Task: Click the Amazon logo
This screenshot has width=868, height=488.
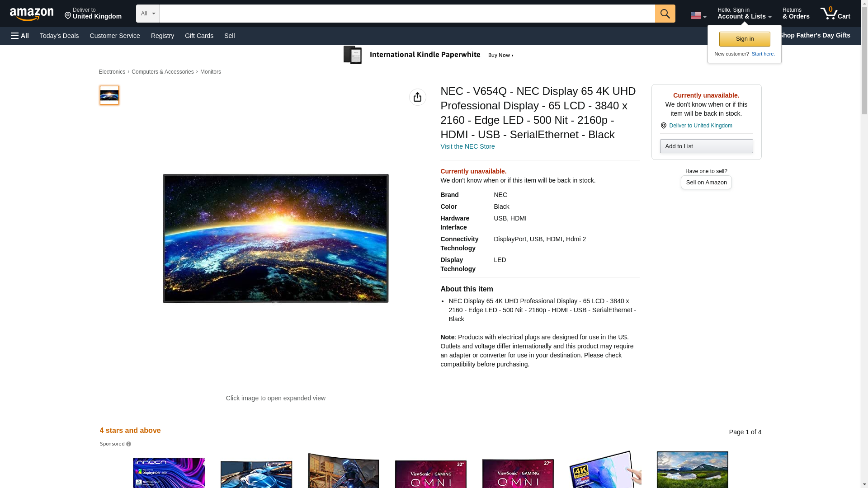Action: [32, 14]
